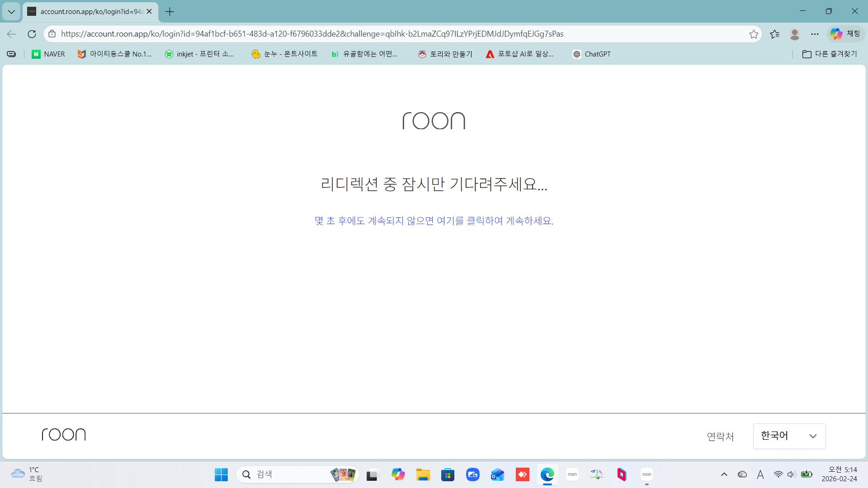Screen dimensions: 868x488
Task: Open the favorites list icon
Action: (774, 34)
